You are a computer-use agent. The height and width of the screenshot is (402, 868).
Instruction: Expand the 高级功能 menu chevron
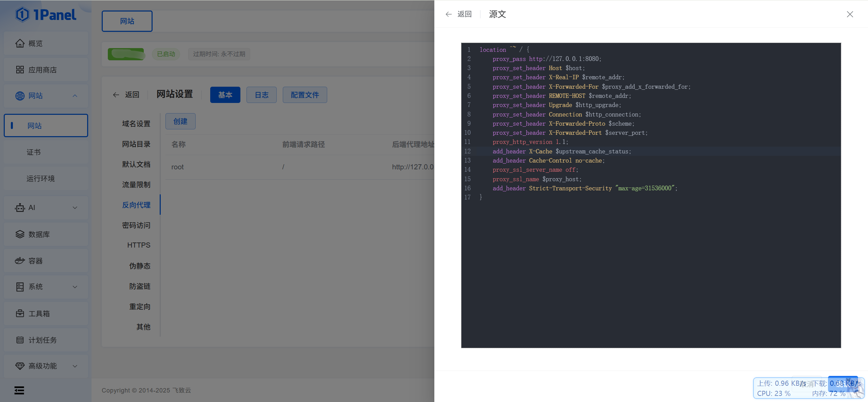tap(75, 366)
